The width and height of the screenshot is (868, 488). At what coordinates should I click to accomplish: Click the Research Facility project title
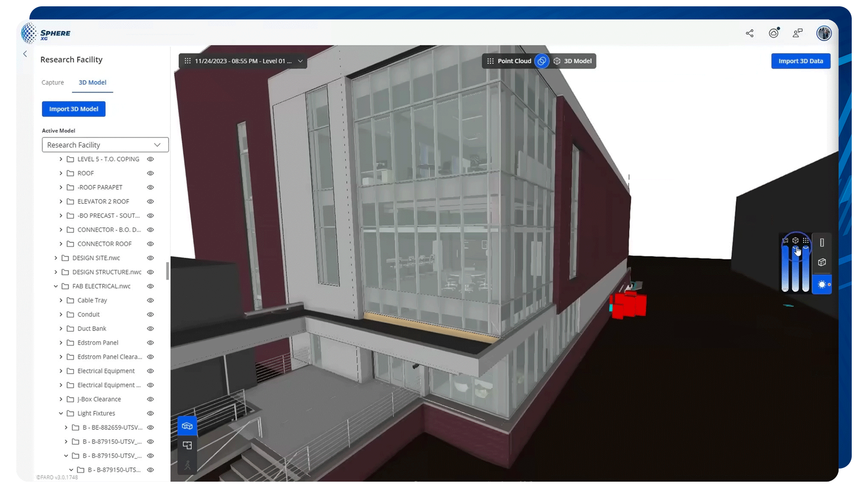(x=71, y=60)
